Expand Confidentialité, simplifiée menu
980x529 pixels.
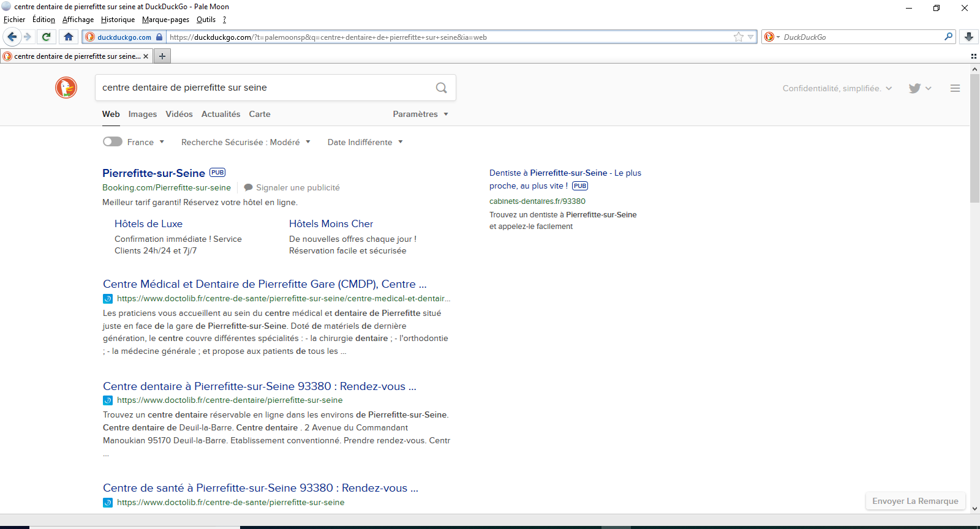pyautogui.click(x=837, y=88)
